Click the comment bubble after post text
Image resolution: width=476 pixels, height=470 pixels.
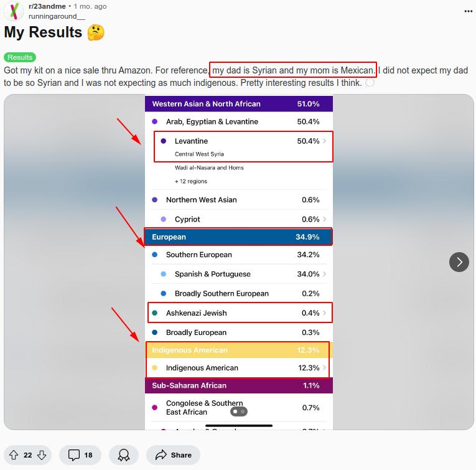click(370, 82)
